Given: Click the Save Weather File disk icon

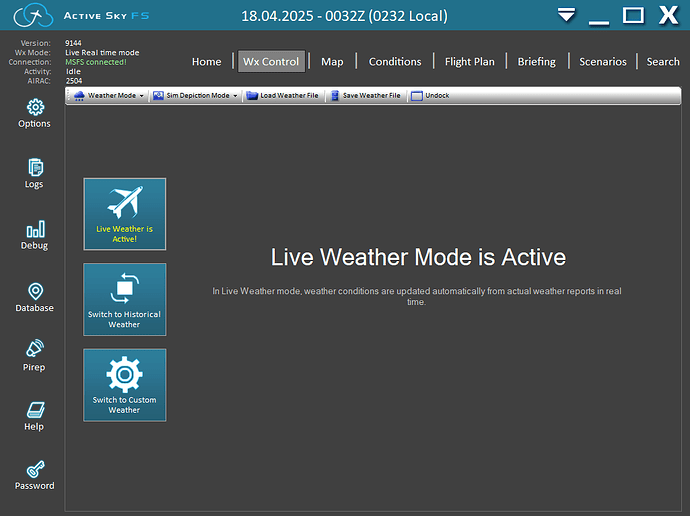Looking at the screenshot, I should (335, 96).
